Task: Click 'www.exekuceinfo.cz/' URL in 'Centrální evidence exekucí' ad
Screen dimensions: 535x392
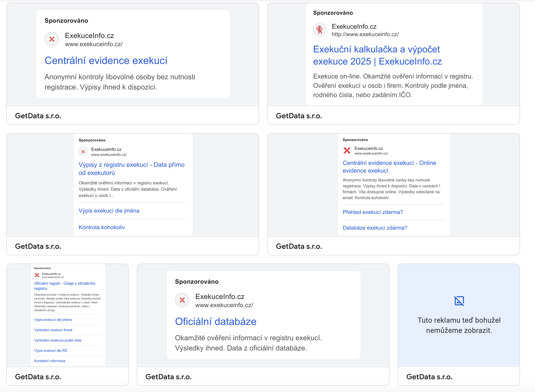Action: pos(94,44)
